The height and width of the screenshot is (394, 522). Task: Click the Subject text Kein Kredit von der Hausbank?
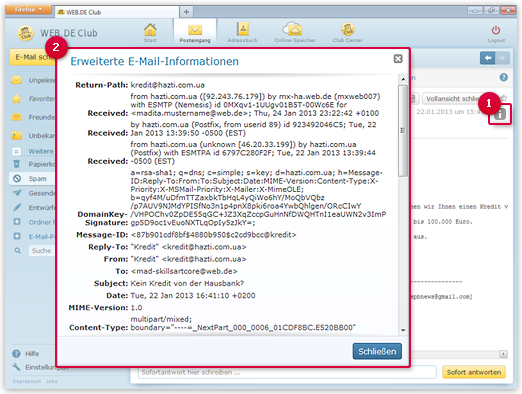[187, 283]
